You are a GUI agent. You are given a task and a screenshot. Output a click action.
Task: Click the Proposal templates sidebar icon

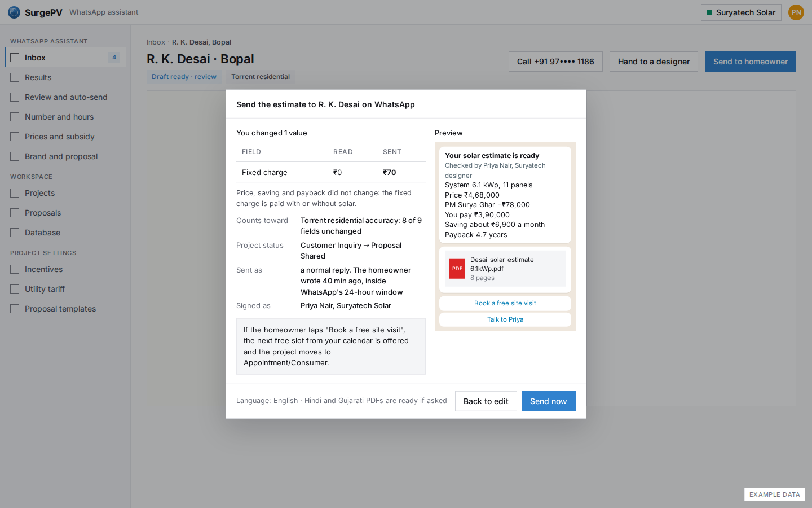tap(15, 309)
